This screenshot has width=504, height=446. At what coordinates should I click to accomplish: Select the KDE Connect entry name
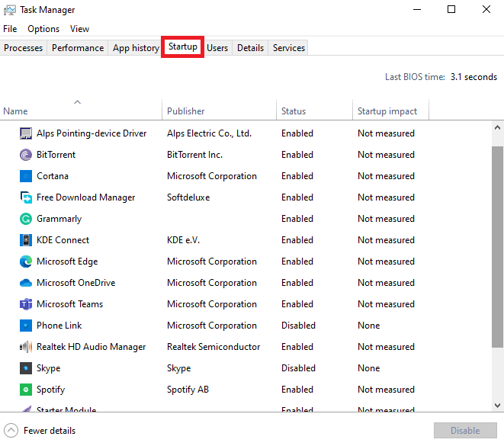point(63,240)
